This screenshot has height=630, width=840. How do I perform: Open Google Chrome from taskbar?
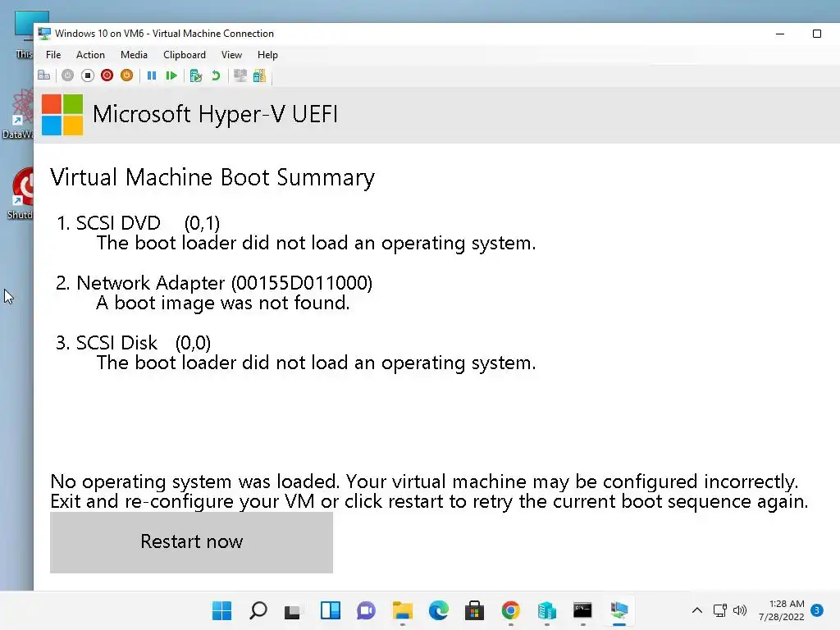tap(510, 610)
